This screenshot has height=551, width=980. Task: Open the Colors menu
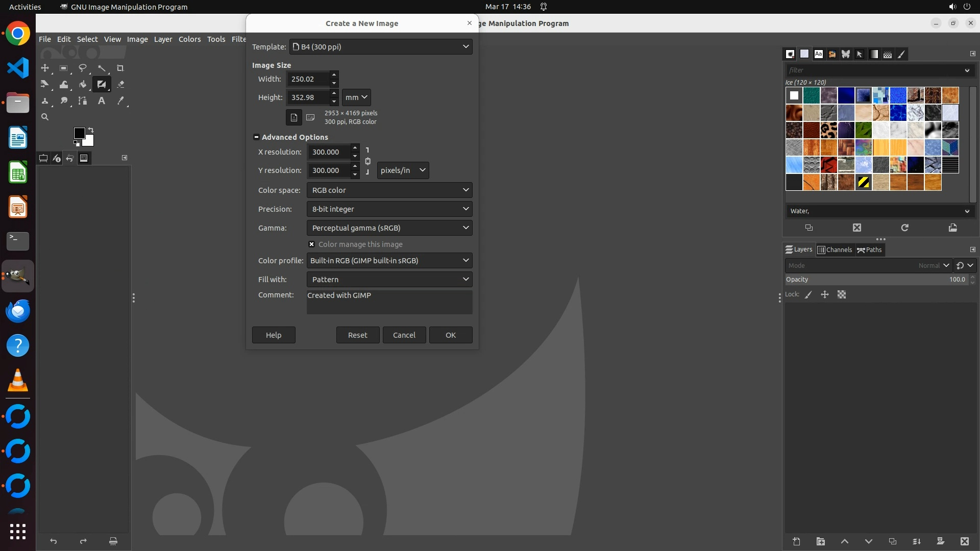pyautogui.click(x=189, y=39)
